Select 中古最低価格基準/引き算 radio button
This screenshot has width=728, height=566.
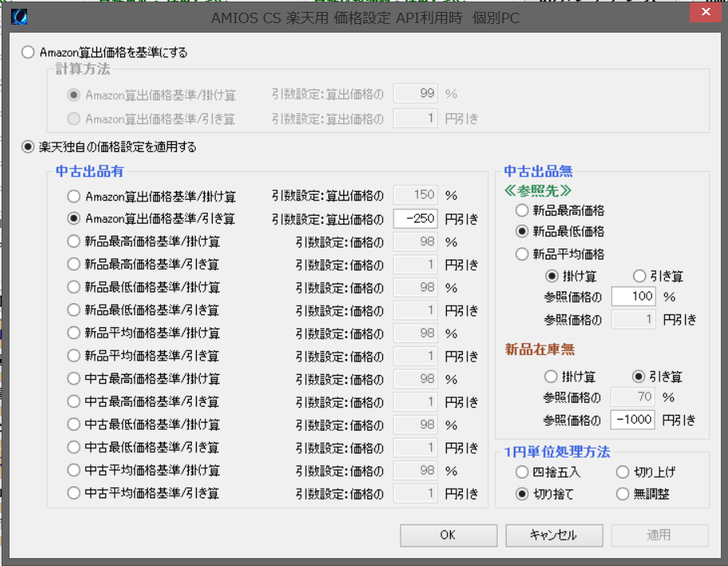click(x=74, y=447)
